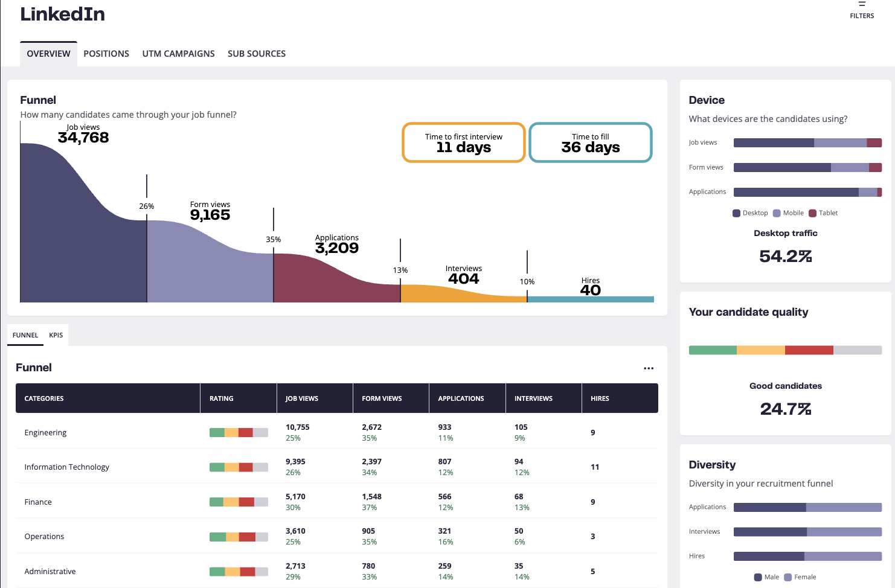
Task: Switch to the Positions tab
Action: coord(106,54)
